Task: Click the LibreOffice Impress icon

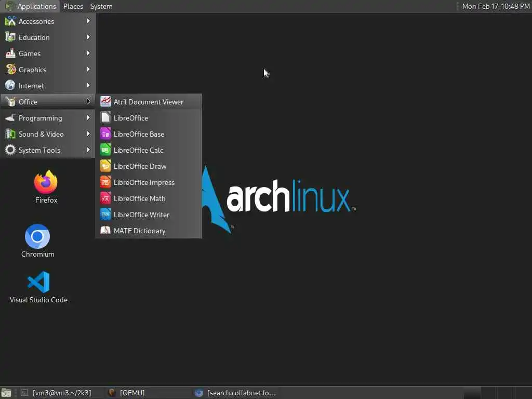Action: click(x=105, y=182)
